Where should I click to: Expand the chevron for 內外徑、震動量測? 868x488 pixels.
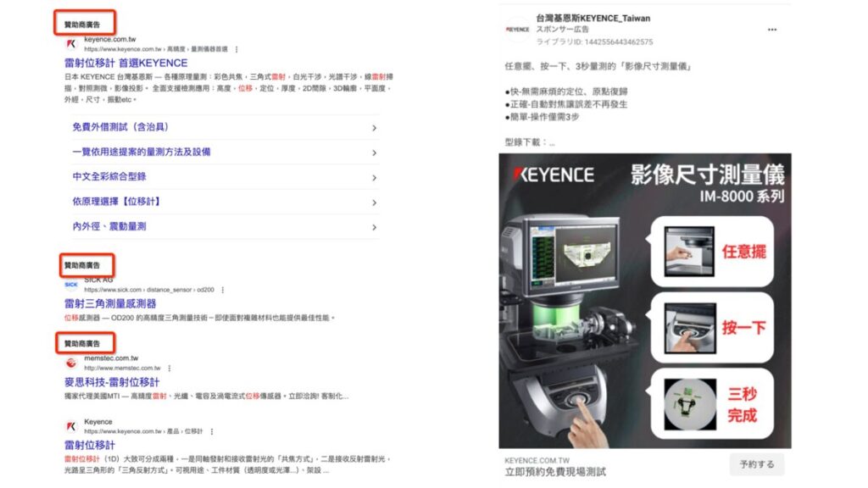pyautogui.click(x=374, y=227)
